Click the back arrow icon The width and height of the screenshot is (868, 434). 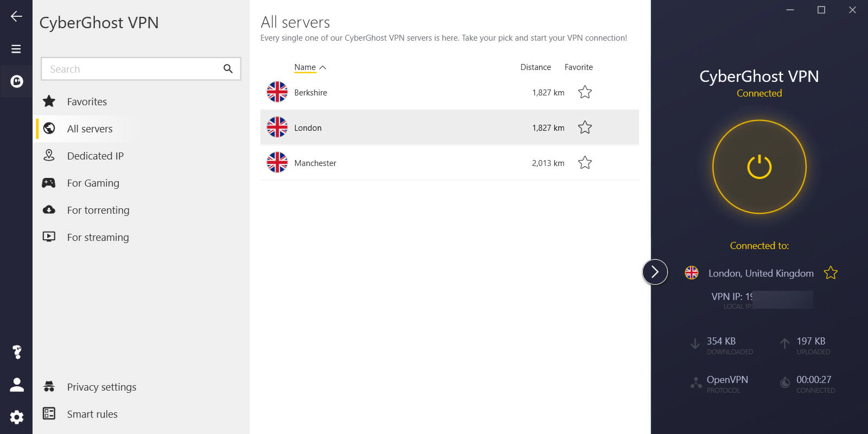pyautogui.click(x=16, y=16)
